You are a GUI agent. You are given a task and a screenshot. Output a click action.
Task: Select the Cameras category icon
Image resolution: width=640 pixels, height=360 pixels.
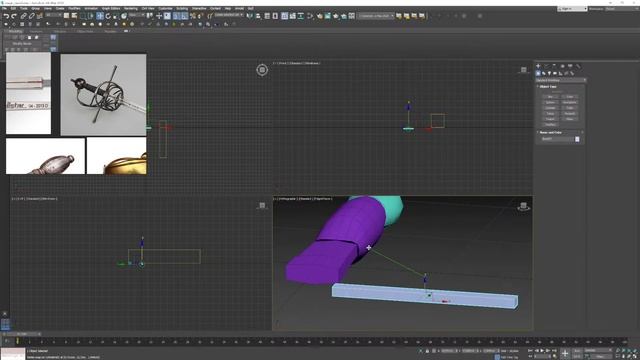click(555, 73)
